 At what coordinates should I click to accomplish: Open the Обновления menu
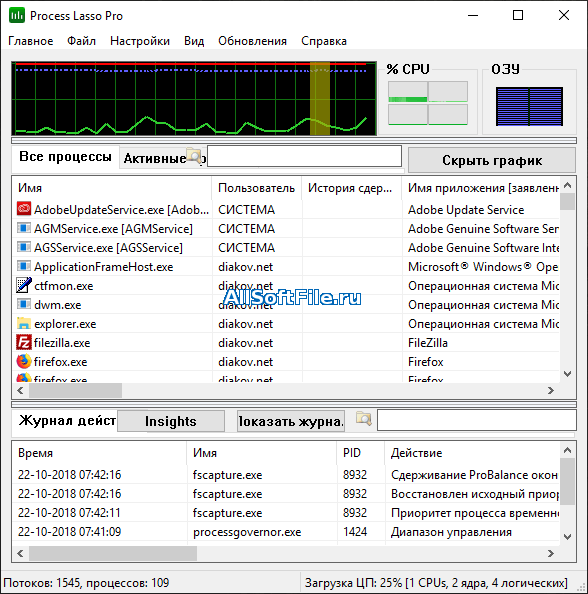tap(252, 41)
